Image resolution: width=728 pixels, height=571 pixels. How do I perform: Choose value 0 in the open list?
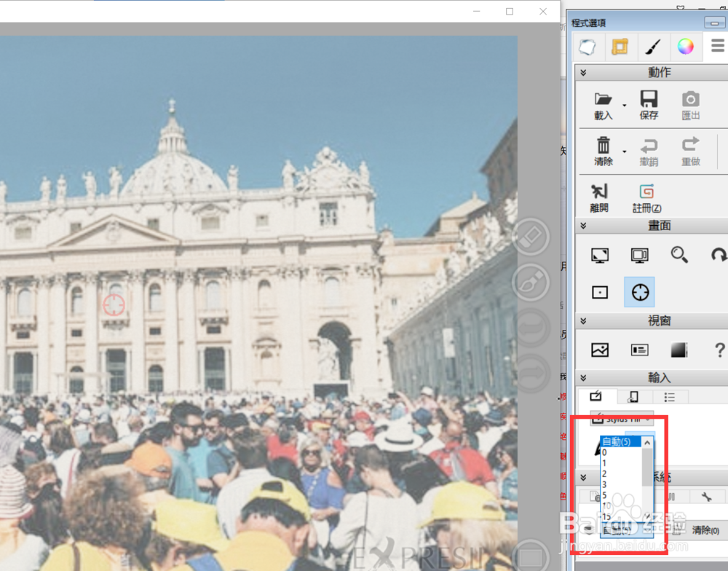[x=621, y=452]
